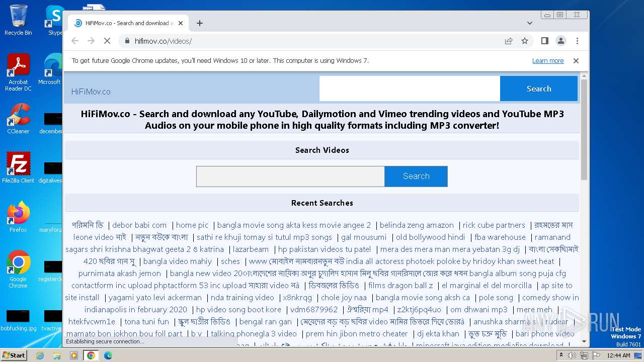Open Chrome three-dot menu
Screen dimensions: 644x362
tap(577, 41)
